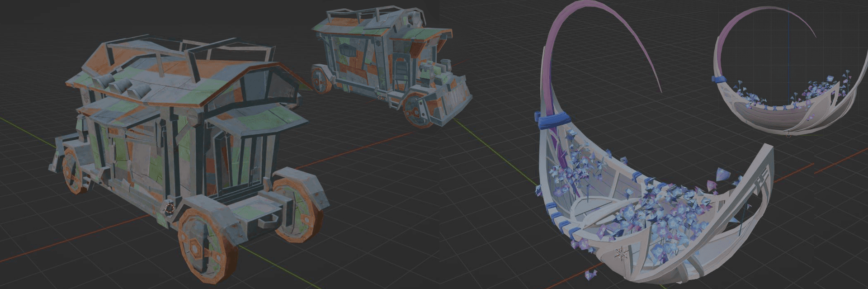
Task: Click the blue band on the small crescent
Action: pyautogui.click(x=719, y=79)
